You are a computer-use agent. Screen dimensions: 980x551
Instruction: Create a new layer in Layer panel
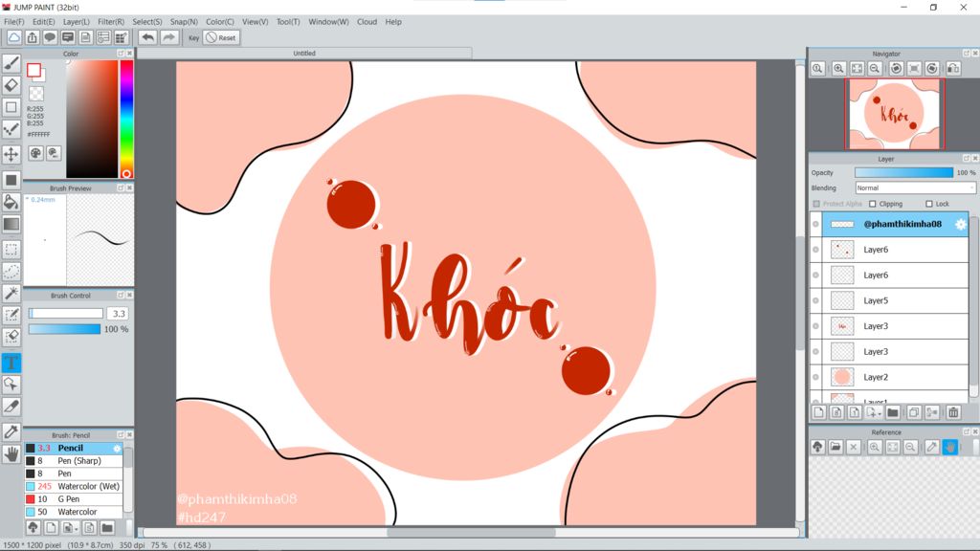(819, 412)
